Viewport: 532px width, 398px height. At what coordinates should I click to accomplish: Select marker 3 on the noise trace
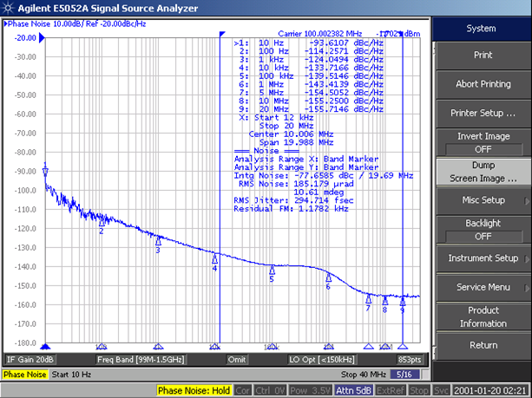[158, 239]
